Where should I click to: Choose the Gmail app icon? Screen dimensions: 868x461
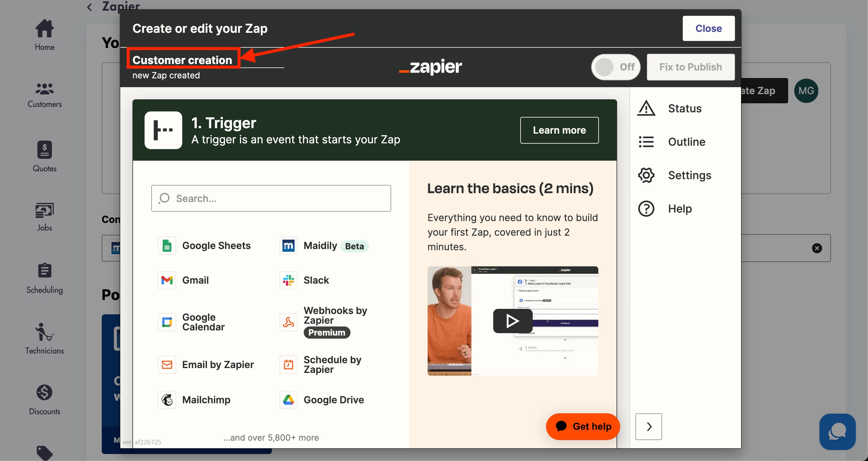167,280
